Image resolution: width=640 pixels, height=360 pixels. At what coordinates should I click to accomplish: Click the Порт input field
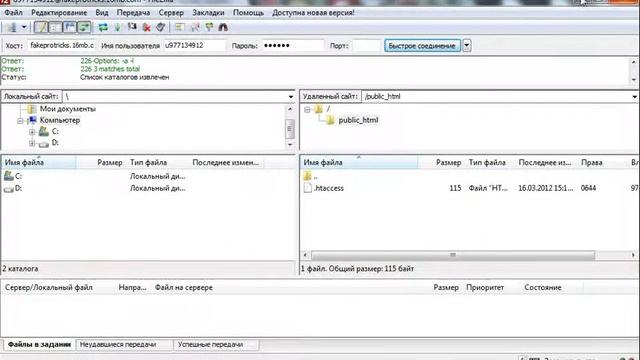pyautogui.click(x=366, y=45)
